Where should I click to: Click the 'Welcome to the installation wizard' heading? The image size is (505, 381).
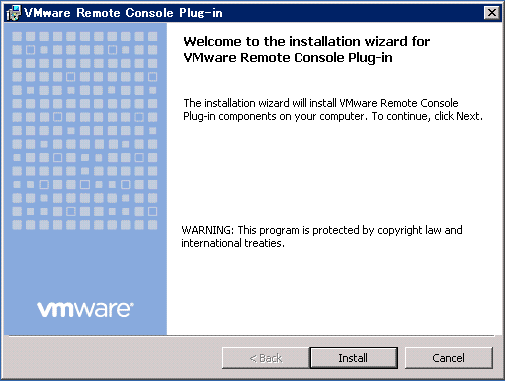pyautogui.click(x=307, y=49)
